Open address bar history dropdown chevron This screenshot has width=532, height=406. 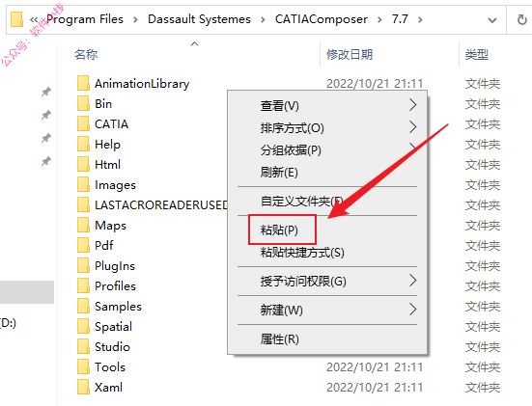pyautogui.click(x=492, y=20)
